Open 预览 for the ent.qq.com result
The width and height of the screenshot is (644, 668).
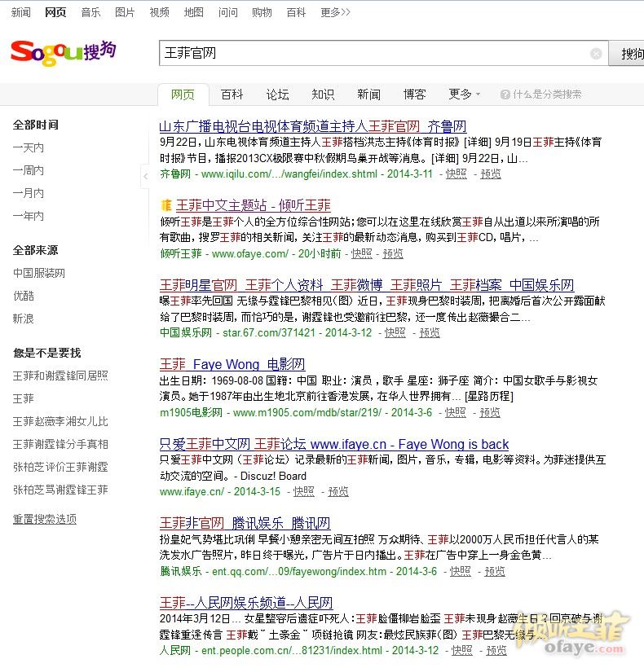point(495,571)
